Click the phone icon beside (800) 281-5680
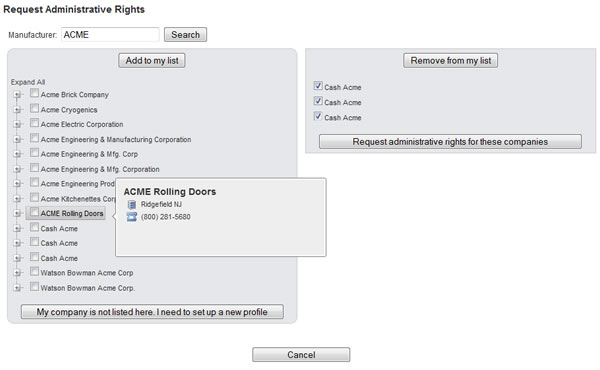600x370 pixels. 132,217
